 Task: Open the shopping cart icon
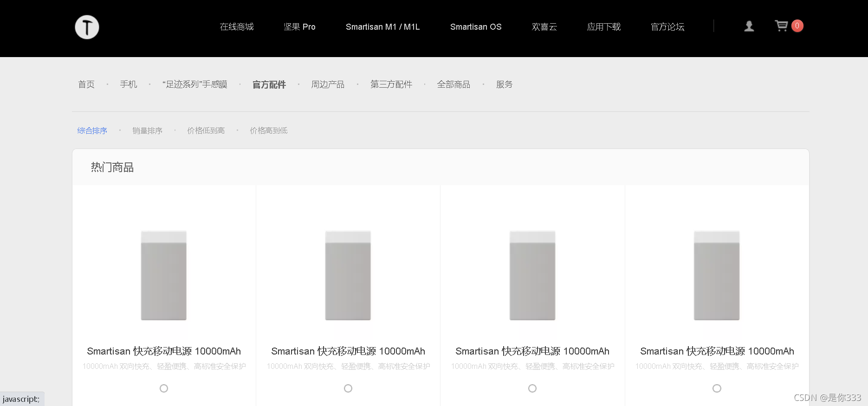[781, 26]
